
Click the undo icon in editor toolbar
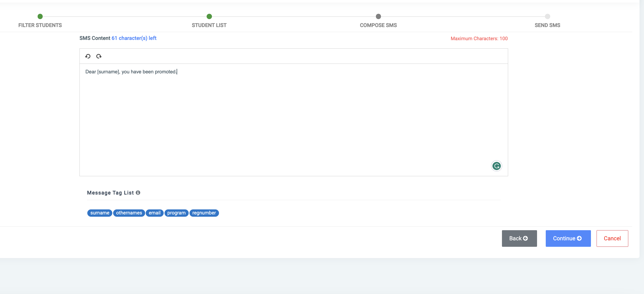pyautogui.click(x=88, y=56)
